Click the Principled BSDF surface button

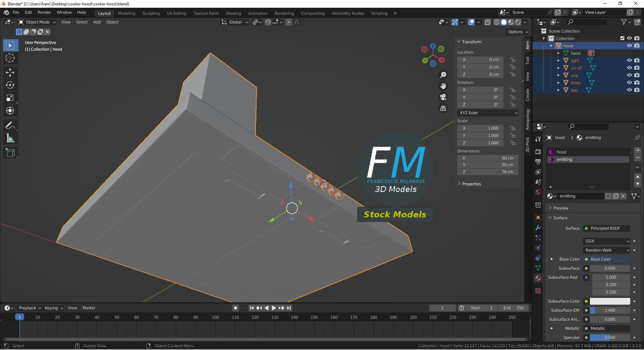[607, 228]
